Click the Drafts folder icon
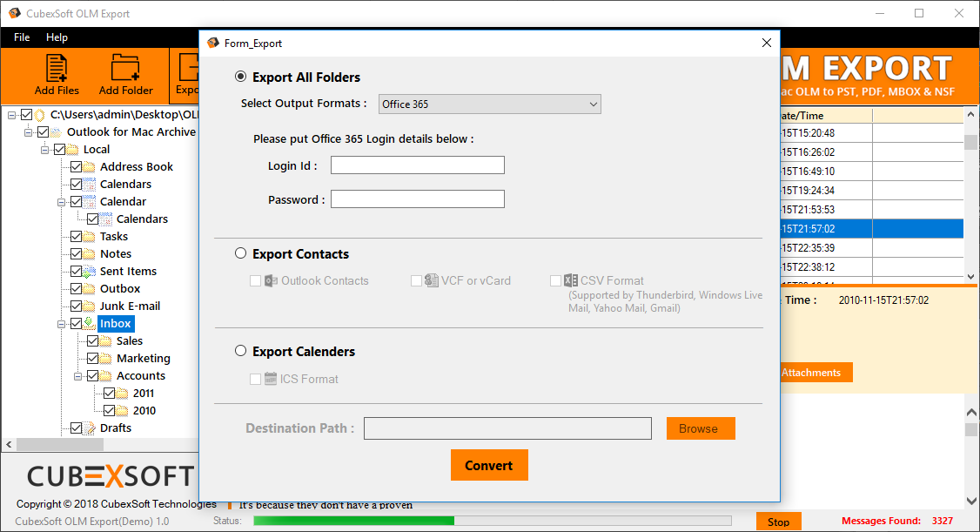This screenshot has width=980, height=532. [x=90, y=428]
